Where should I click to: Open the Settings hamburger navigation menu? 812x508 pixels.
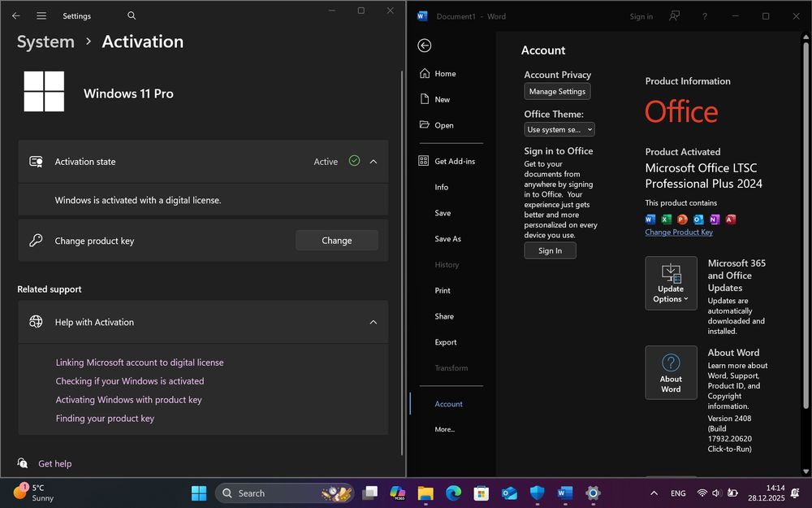click(41, 15)
